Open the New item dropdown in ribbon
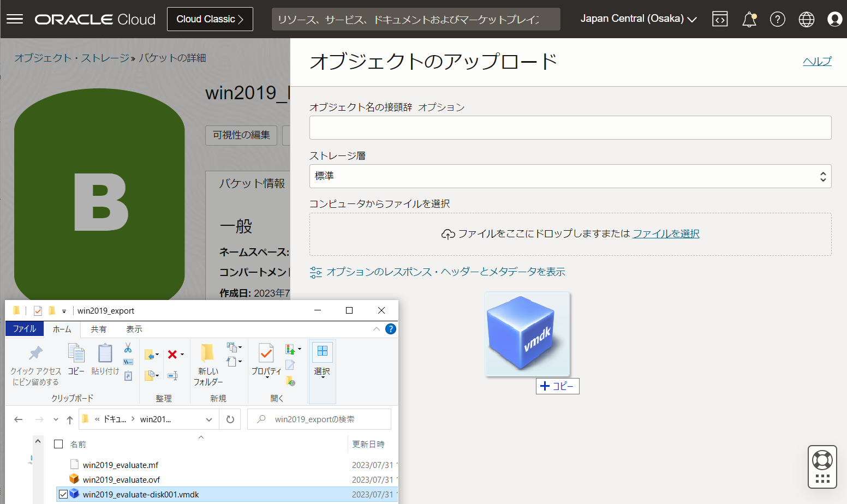The width and height of the screenshot is (847, 504). [x=234, y=347]
